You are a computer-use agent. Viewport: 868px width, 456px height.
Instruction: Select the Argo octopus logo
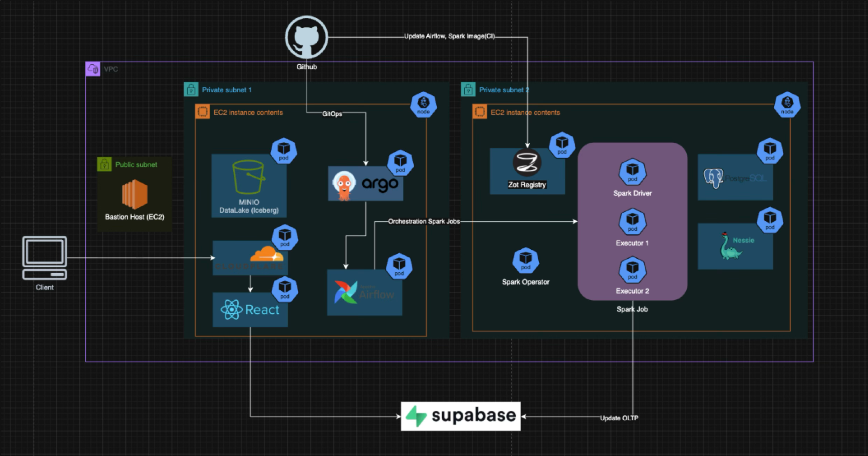point(344,186)
